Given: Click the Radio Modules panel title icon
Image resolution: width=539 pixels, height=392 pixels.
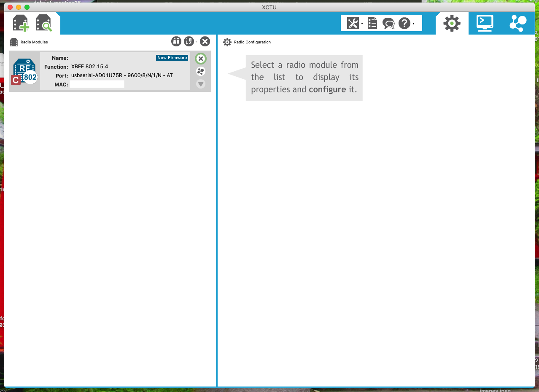Looking at the screenshot, I should [x=14, y=42].
